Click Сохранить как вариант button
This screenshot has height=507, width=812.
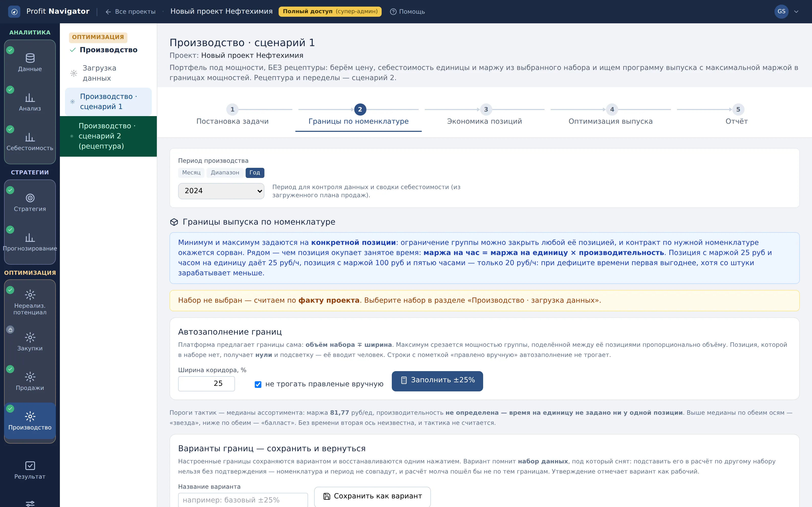pos(372,496)
